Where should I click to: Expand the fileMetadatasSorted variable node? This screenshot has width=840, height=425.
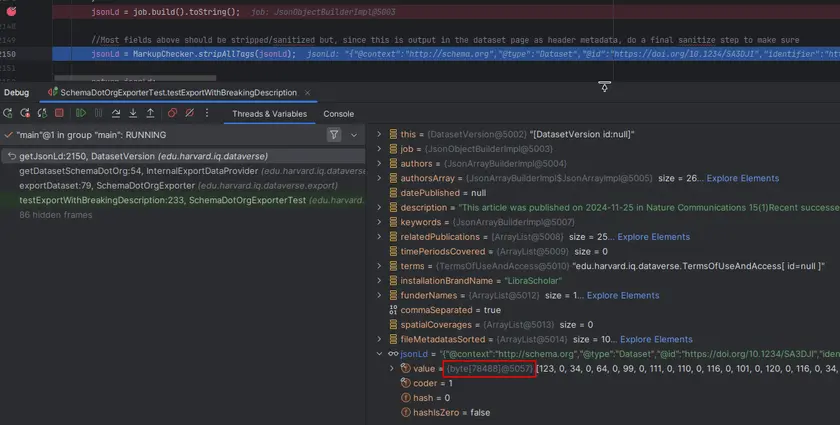click(x=379, y=339)
